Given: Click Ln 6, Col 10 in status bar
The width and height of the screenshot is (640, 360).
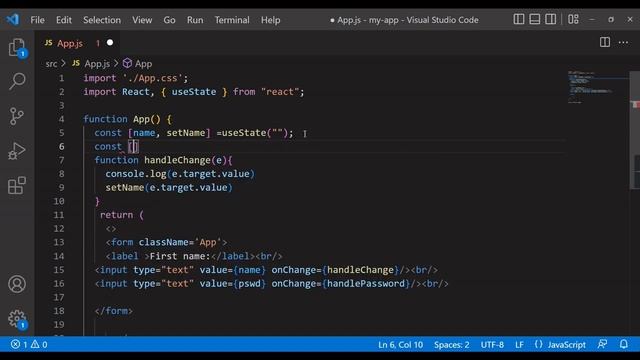Looking at the screenshot, I should (400, 345).
